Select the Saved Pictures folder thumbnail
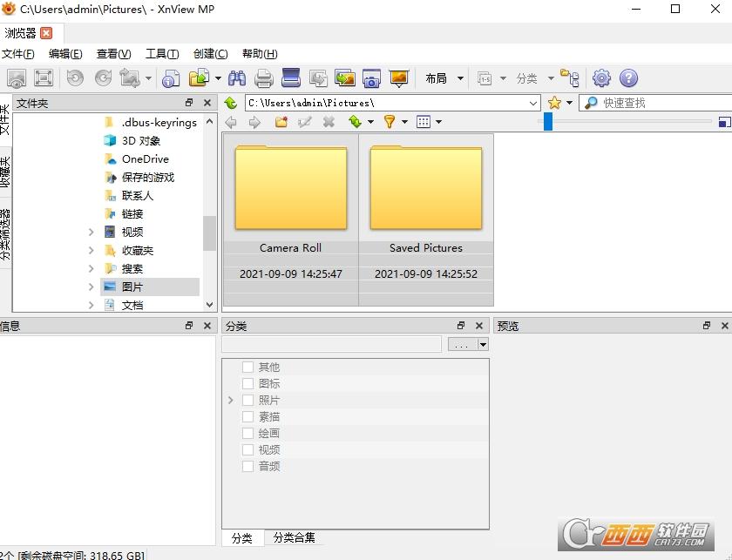The height and width of the screenshot is (560, 732). (x=426, y=219)
